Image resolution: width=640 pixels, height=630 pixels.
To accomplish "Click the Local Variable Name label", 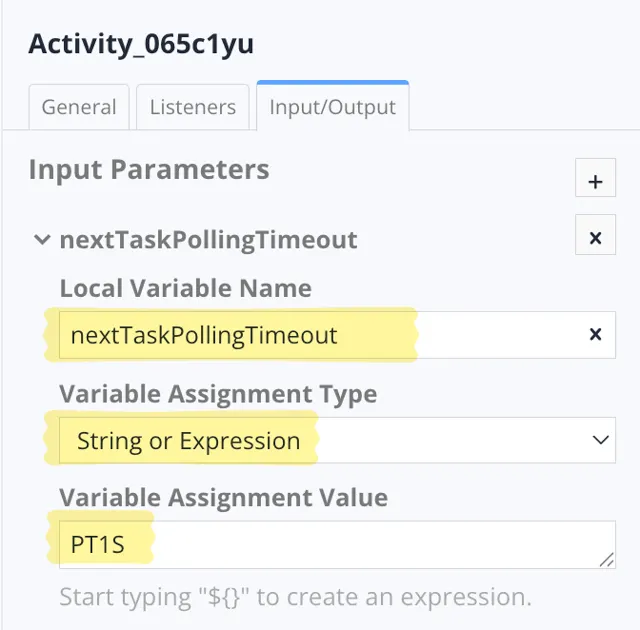I will click(x=185, y=288).
